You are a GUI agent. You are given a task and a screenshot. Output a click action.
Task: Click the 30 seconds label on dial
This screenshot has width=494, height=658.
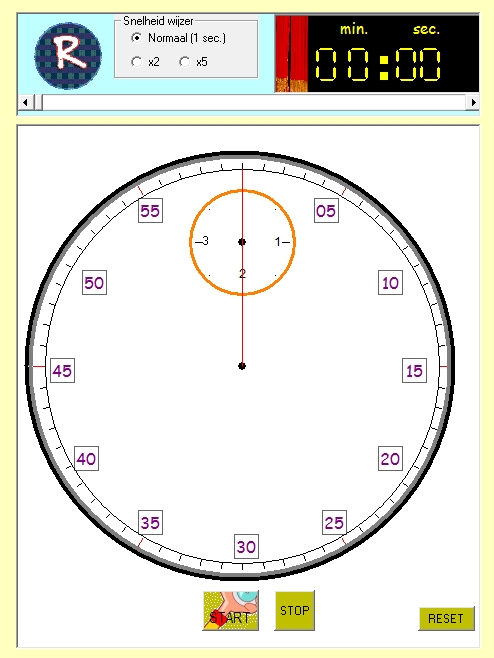(x=246, y=546)
